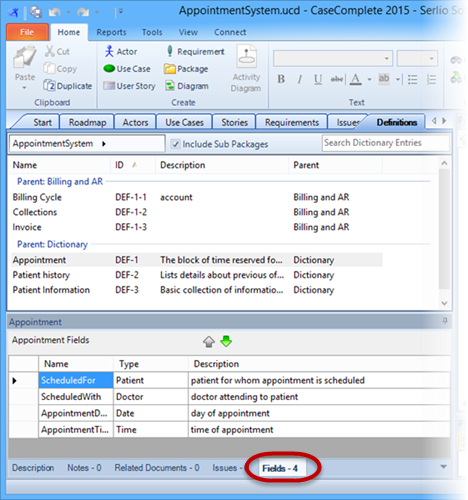Open the Fields - 4 tab
468x500 pixels.
(x=280, y=468)
